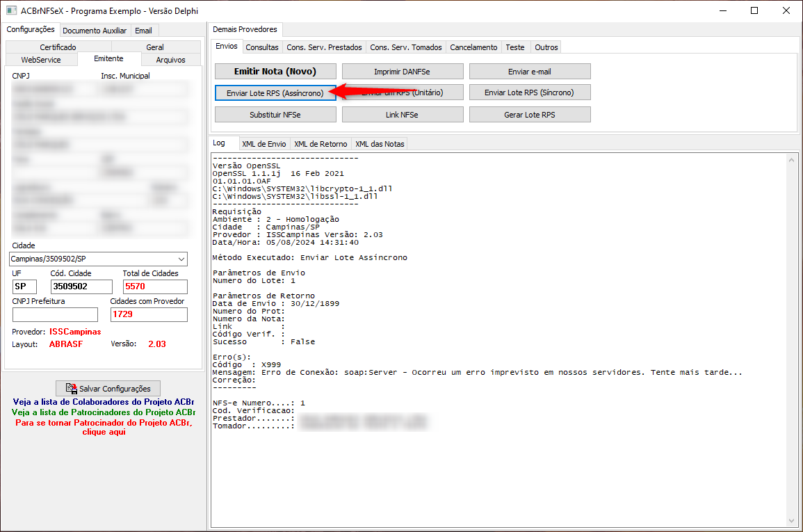Image resolution: width=803 pixels, height=532 pixels.
Task: Click the ABRASF layout value
Action: [65, 344]
